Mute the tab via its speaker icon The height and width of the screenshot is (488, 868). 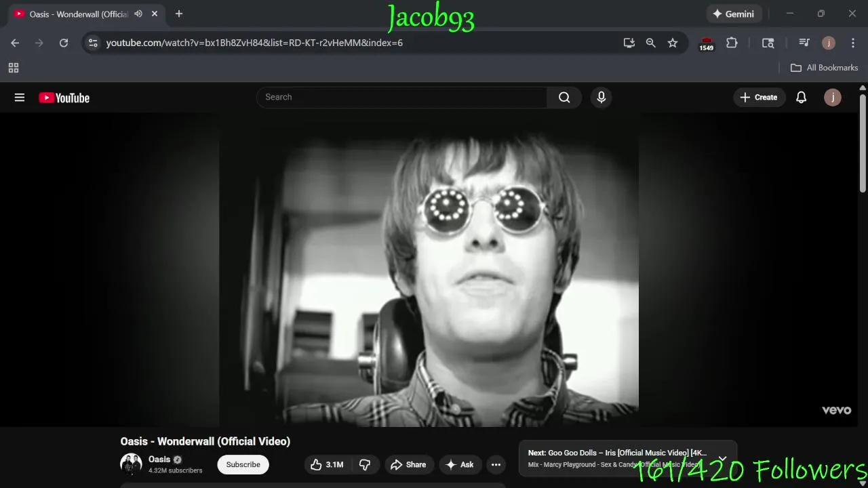click(x=138, y=14)
